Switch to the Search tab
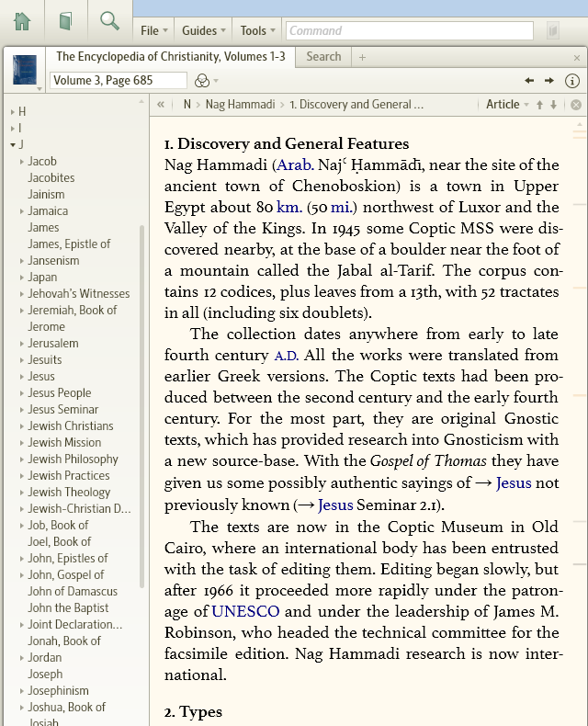Screen dimensions: 588x726 coord(323,56)
